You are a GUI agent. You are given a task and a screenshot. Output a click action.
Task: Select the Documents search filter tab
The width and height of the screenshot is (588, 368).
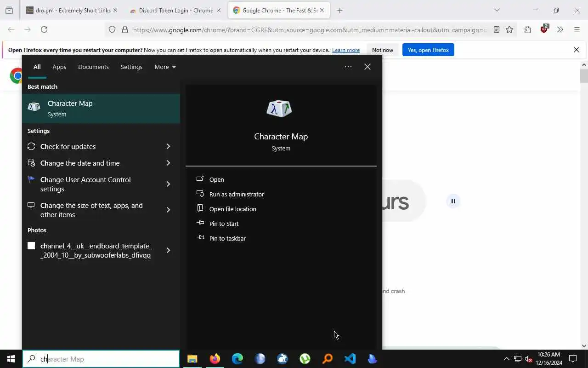tap(93, 67)
